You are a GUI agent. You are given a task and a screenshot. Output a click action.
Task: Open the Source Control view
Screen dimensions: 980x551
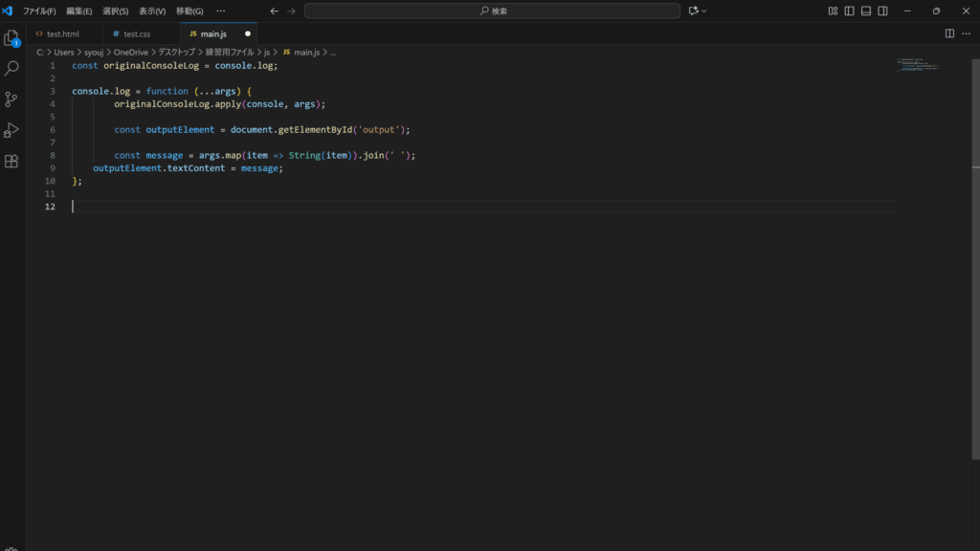(11, 99)
